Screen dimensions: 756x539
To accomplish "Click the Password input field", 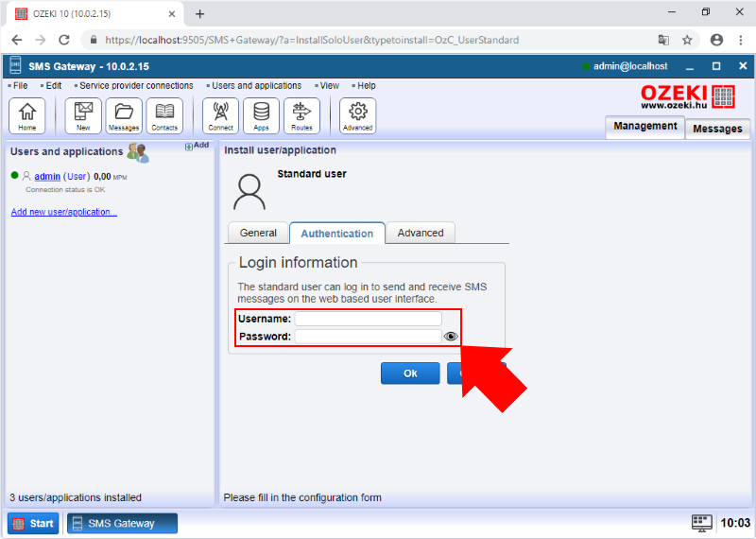I will coord(369,337).
